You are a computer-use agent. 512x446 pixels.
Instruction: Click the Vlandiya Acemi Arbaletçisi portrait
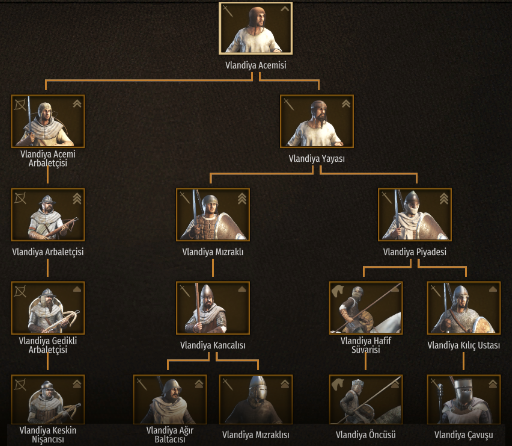(x=48, y=121)
